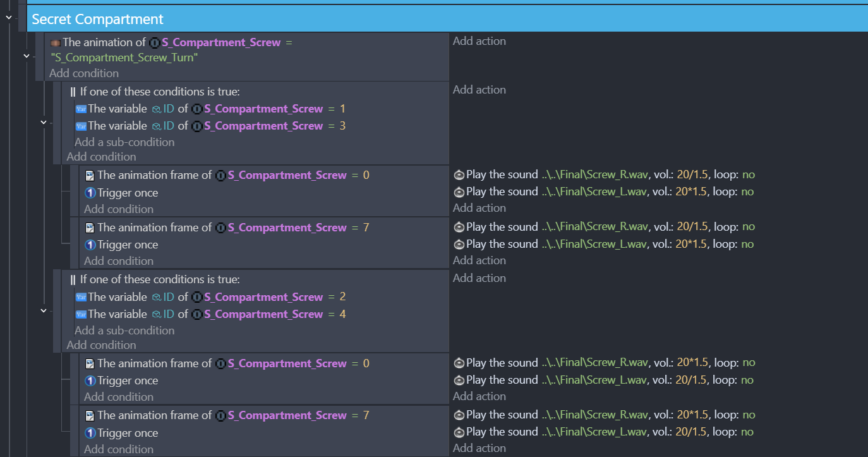
Task: Click the variable icon for ID = 4 condition
Action: [81, 314]
